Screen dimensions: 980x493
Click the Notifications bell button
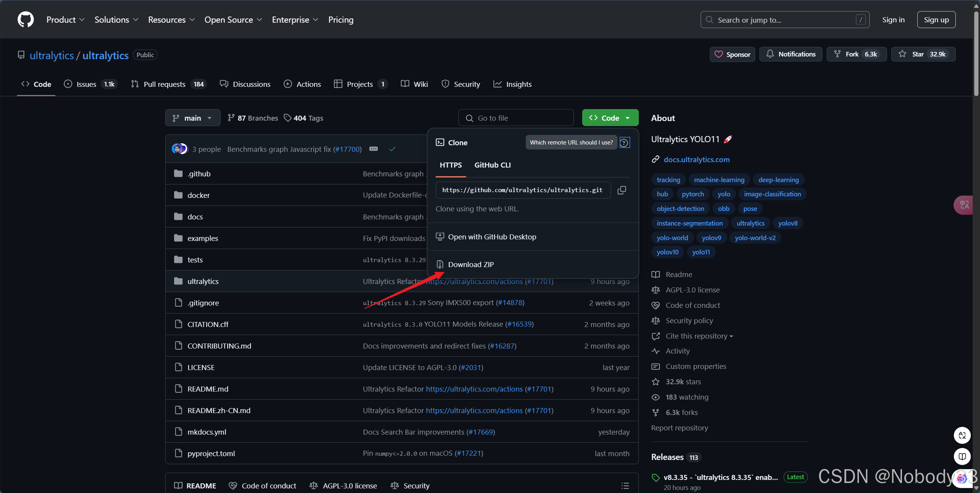coord(791,54)
